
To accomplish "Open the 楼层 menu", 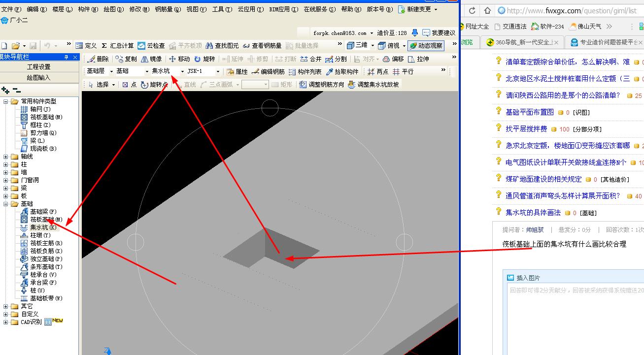I will pyautogui.click(x=62, y=9).
